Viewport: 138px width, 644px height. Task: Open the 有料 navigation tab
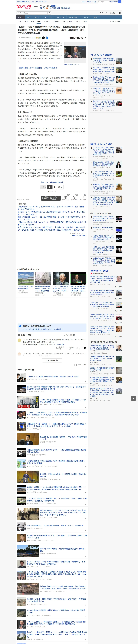click(x=95, y=17)
